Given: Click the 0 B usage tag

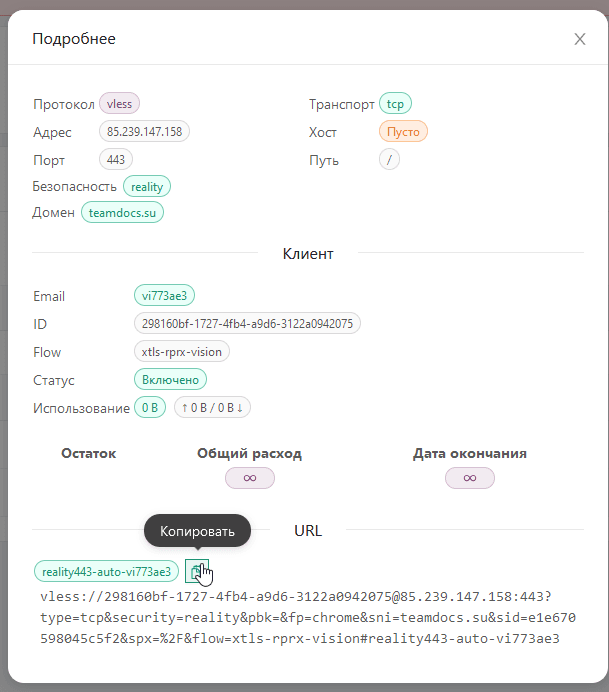Looking at the screenshot, I should [150, 408].
